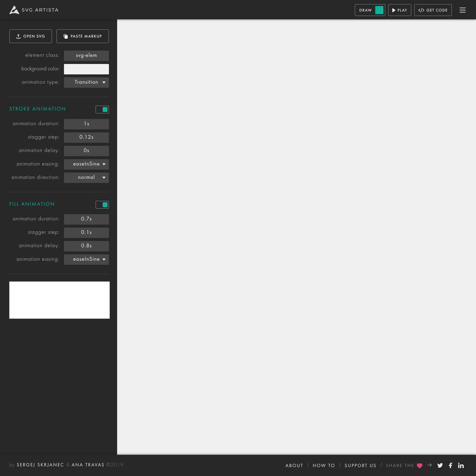Edit fill animation delay 0.8s field
The width and height of the screenshot is (476, 476).
click(86, 246)
